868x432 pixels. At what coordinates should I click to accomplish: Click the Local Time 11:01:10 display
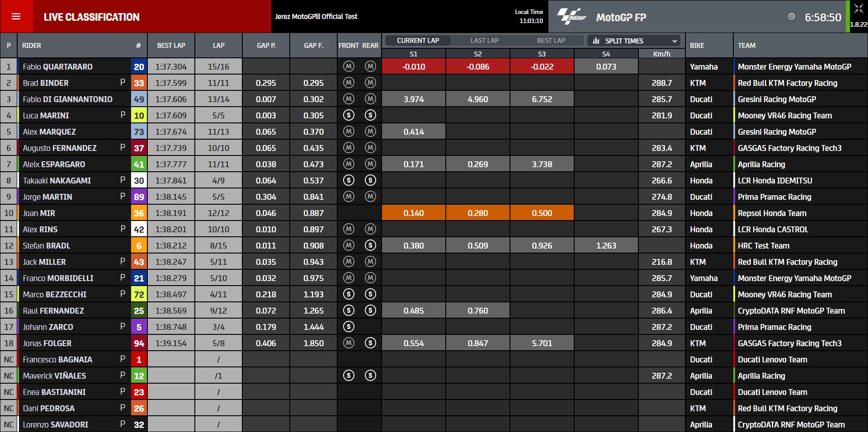coord(529,16)
